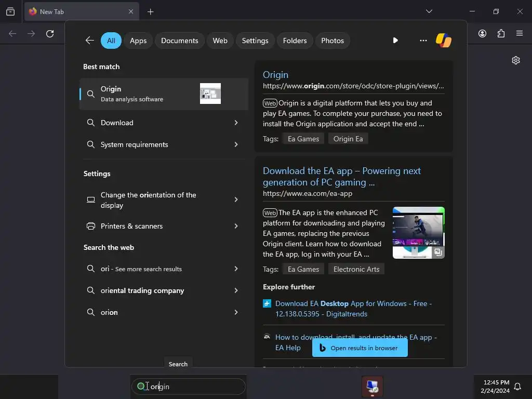This screenshot has width=532, height=399.
Task: Open the notification bell in system tray
Action: coord(517,387)
